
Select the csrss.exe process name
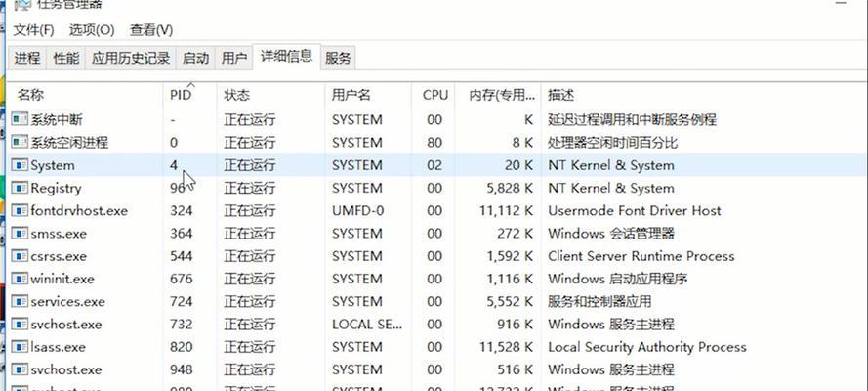coord(59,256)
